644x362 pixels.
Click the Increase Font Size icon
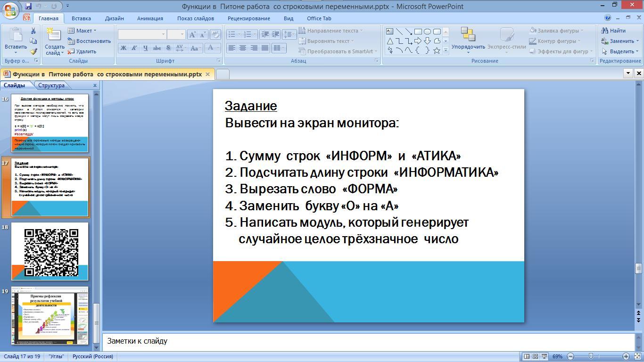point(192,34)
